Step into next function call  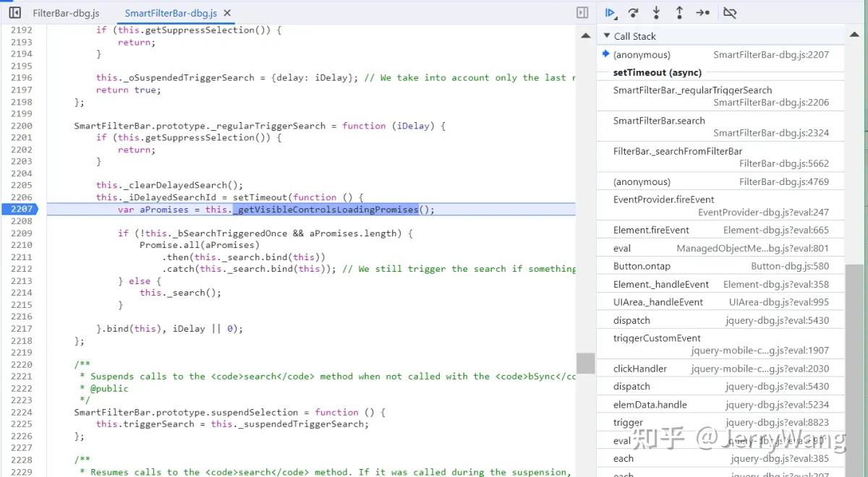coord(656,13)
